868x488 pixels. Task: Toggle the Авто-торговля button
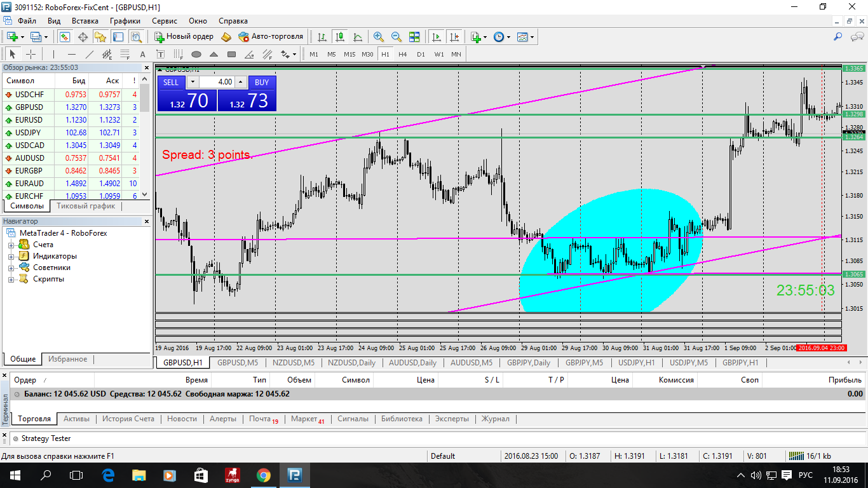point(271,37)
